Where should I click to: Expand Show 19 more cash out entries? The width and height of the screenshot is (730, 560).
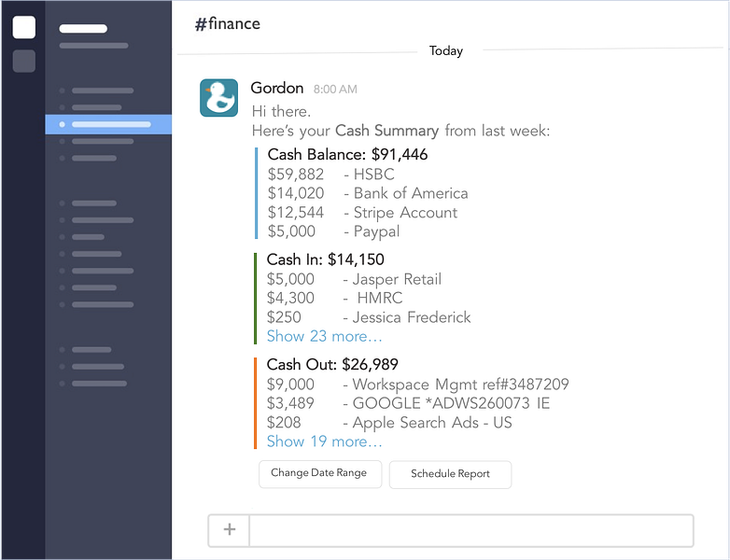click(x=324, y=441)
